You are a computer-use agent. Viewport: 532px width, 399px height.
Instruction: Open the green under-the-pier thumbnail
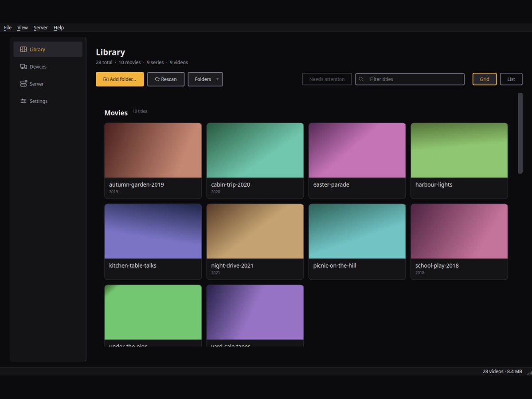click(x=153, y=313)
